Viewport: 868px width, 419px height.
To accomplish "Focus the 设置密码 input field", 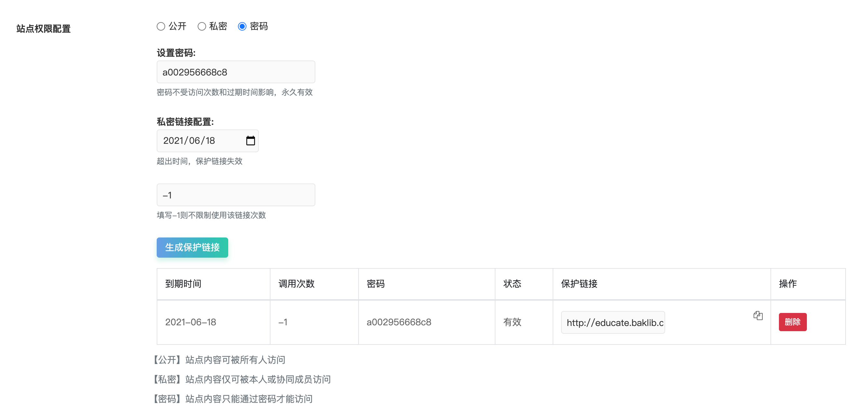I will (236, 72).
